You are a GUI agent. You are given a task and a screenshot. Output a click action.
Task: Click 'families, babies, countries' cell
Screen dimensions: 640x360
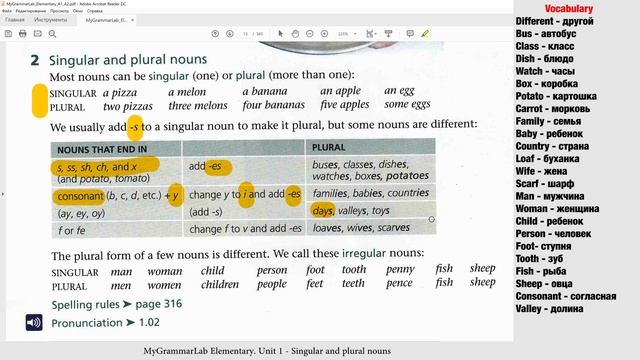(371, 193)
